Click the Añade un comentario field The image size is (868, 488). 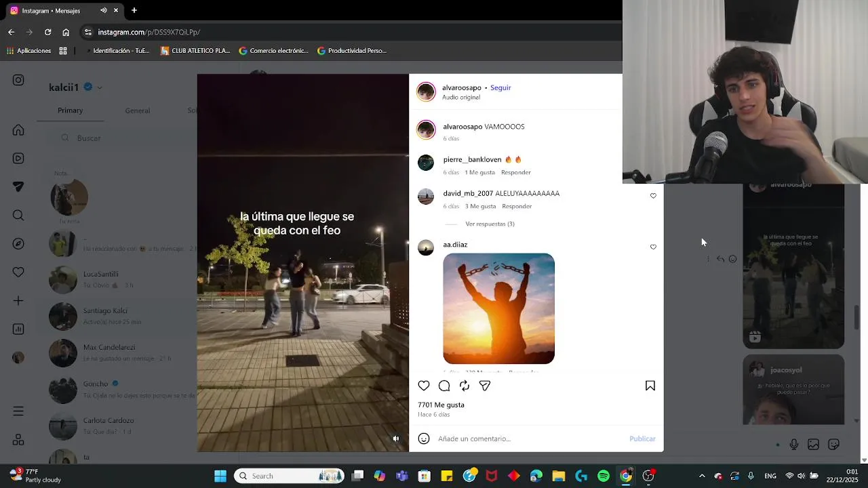529,439
